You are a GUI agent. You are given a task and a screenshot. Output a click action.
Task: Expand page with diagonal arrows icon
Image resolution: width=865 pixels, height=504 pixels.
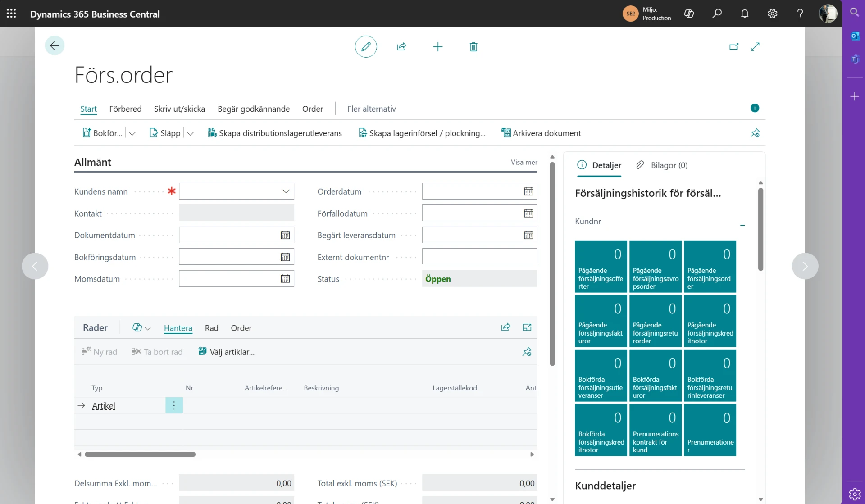coord(756,46)
